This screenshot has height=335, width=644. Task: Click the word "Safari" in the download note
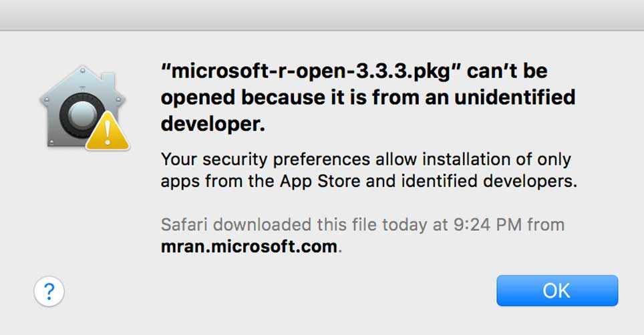pos(184,225)
